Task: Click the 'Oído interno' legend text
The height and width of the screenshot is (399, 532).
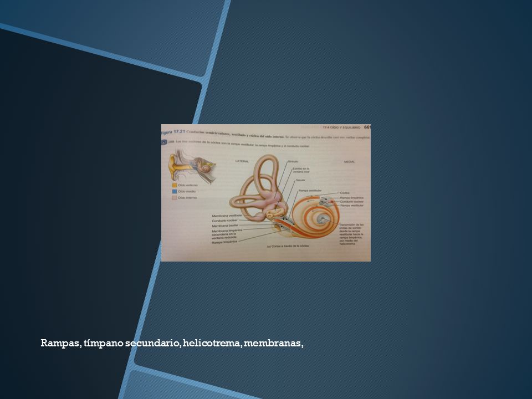Action: [187, 197]
